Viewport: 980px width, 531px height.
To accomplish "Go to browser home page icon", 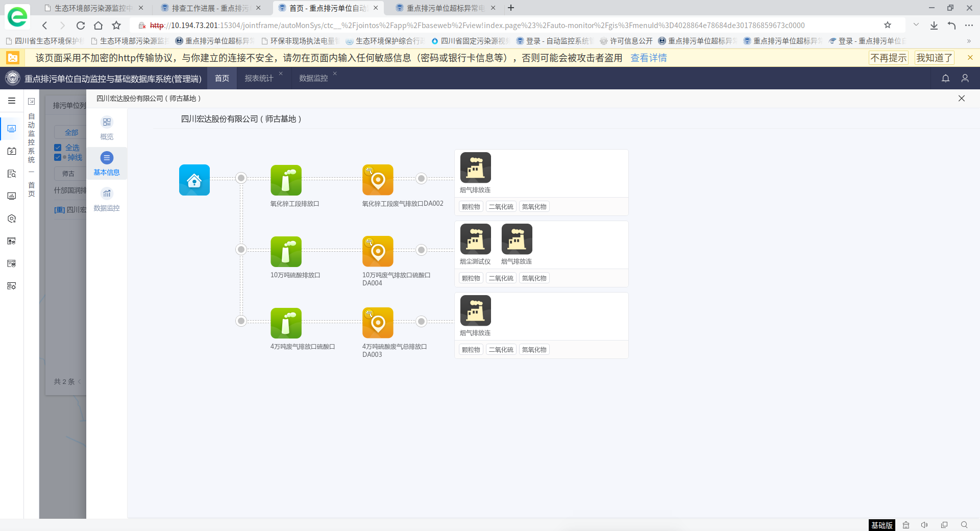I will (99, 26).
